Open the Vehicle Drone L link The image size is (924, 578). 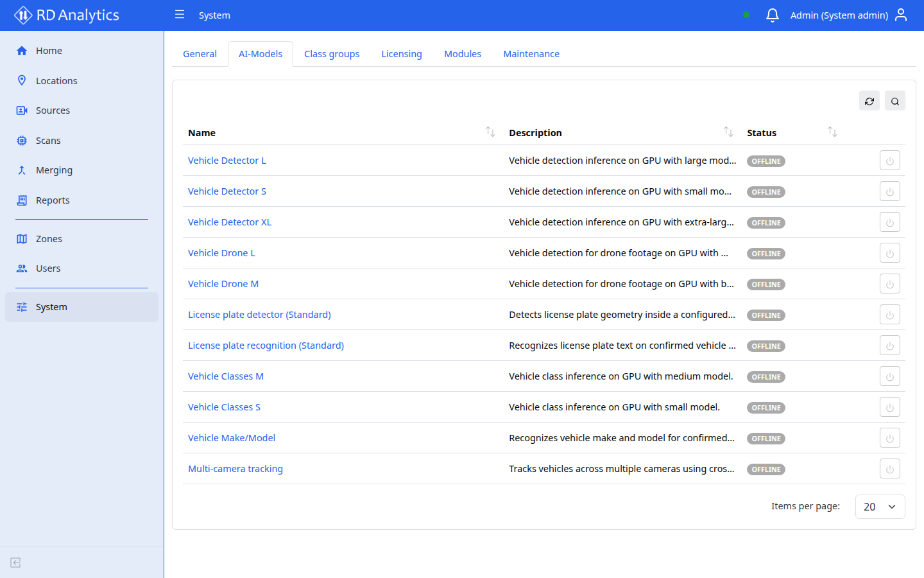(x=221, y=253)
